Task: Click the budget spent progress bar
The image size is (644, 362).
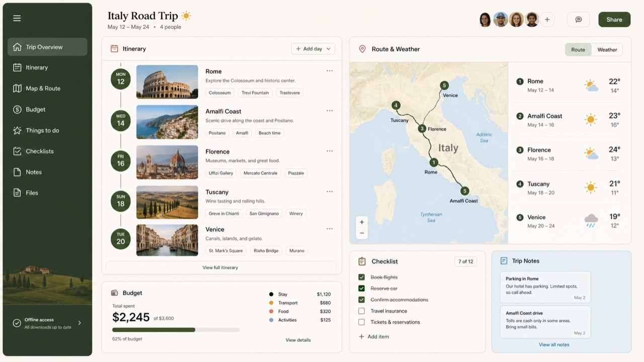Action: [x=176, y=330]
